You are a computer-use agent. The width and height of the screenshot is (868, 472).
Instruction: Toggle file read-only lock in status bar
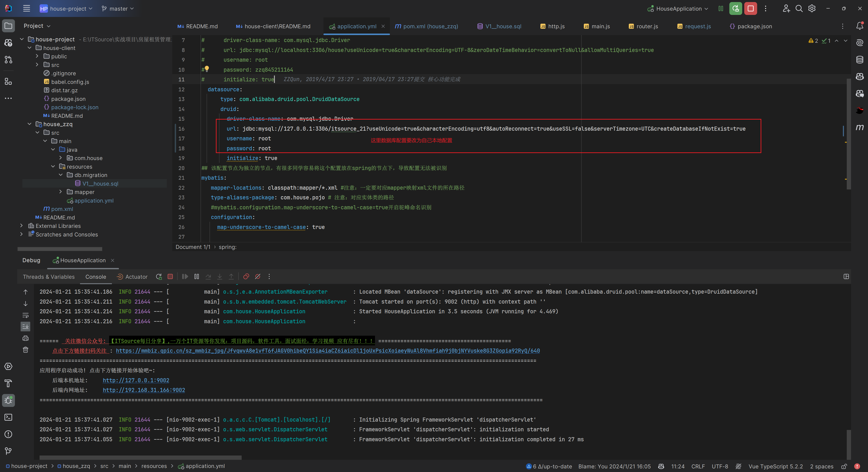point(844,466)
